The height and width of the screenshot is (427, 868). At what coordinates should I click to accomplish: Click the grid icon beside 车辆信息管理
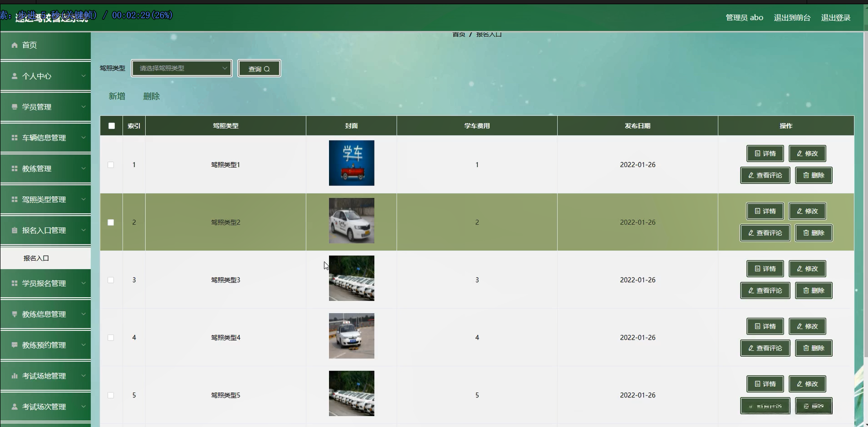[15, 138]
